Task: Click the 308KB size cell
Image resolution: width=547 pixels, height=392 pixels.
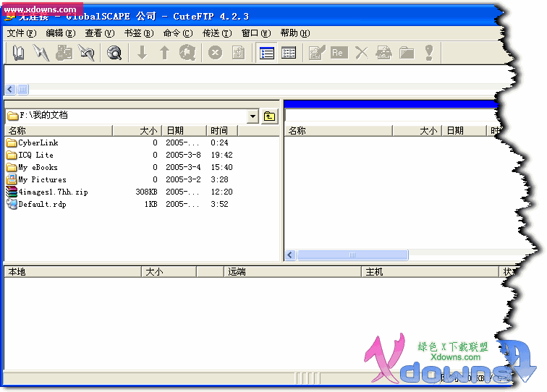Action: click(146, 192)
